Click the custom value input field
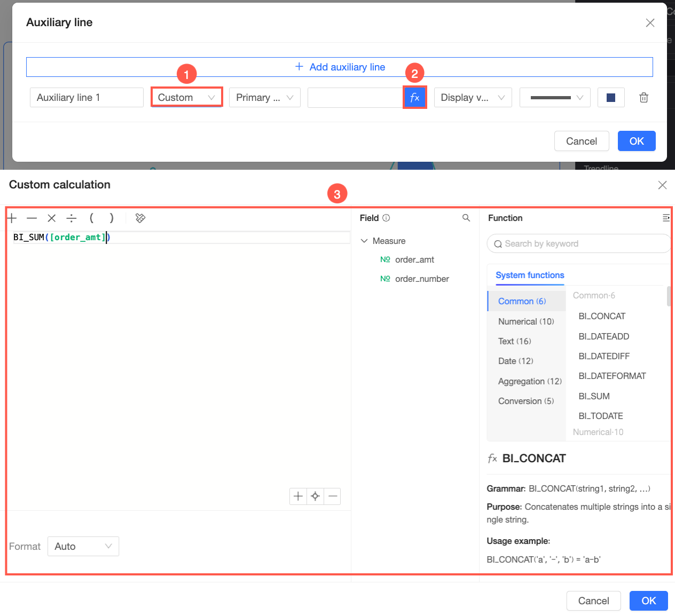 tap(356, 98)
